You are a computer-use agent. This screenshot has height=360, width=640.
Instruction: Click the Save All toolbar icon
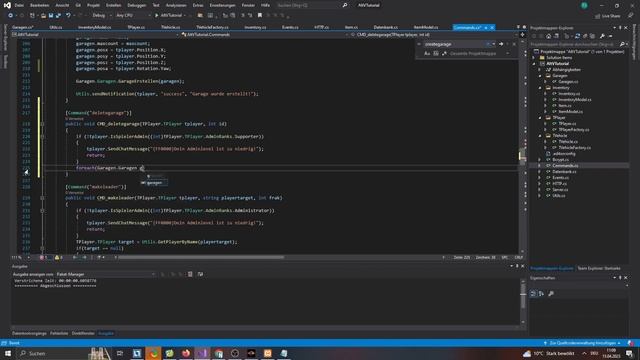click(x=58, y=16)
